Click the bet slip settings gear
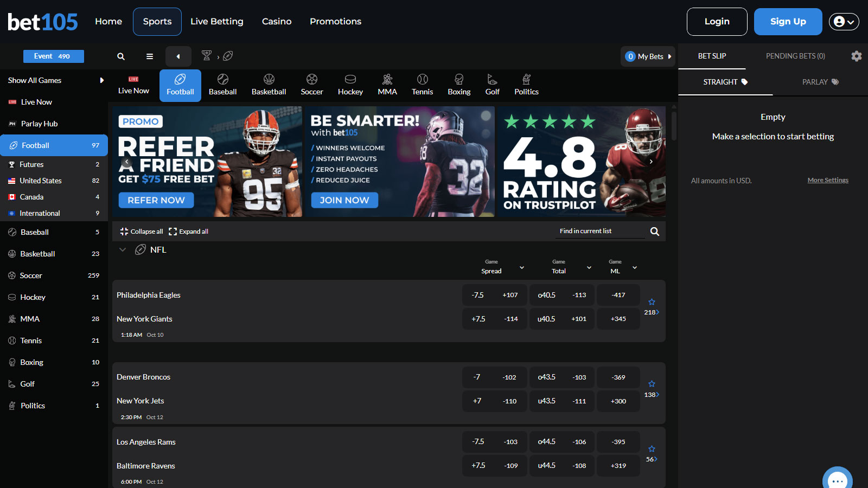The image size is (868, 488). 856,56
